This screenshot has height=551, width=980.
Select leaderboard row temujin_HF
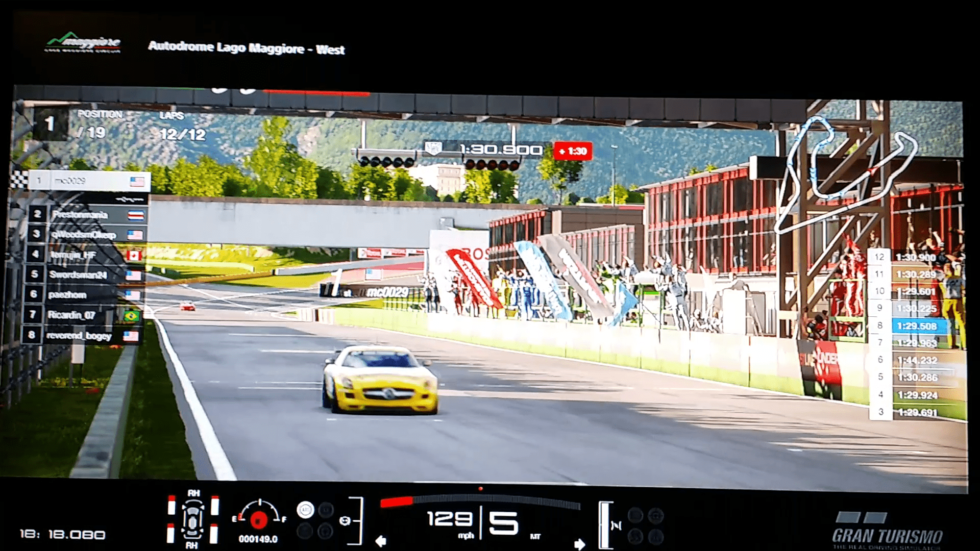(85, 255)
